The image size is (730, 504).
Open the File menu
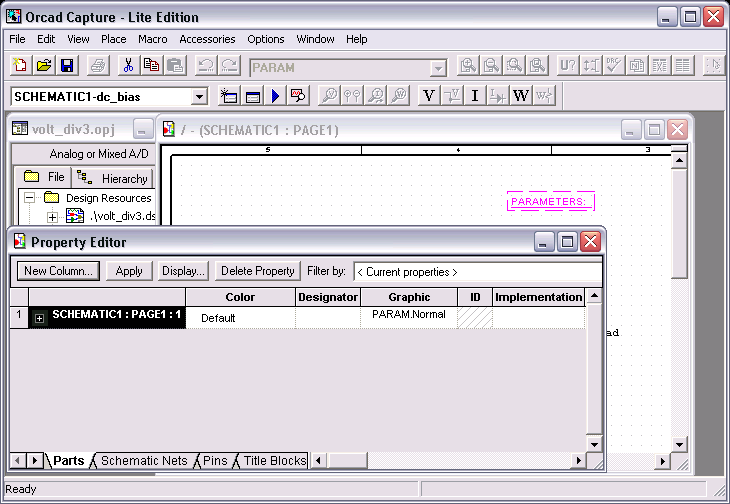17,39
